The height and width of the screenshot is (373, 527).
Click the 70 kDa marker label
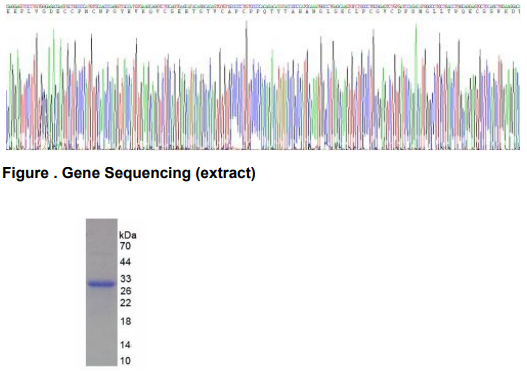tap(125, 246)
